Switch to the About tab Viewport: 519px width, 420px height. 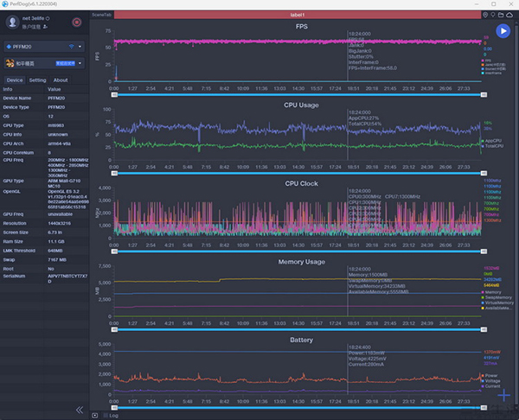coord(61,80)
